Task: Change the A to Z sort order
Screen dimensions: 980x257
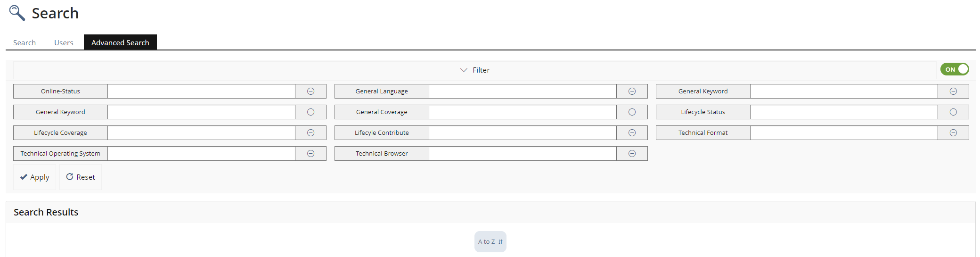Action: [x=490, y=241]
